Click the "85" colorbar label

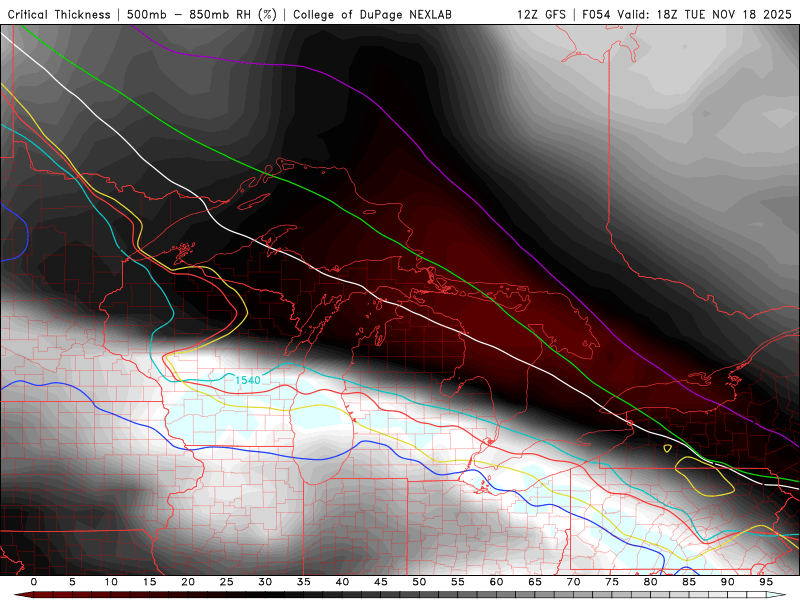pyautogui.click(x=689, y=582)
